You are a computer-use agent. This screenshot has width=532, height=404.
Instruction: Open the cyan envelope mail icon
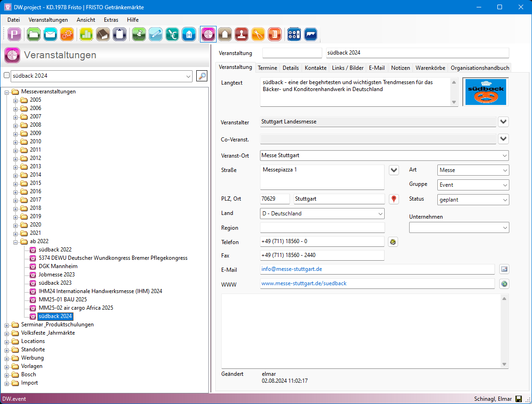(50, 34)
